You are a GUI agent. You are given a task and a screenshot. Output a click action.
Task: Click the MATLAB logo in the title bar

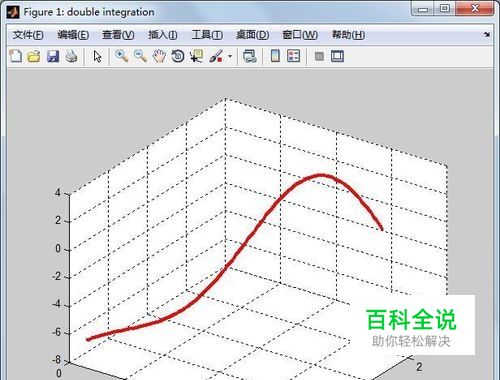(x=13, y=12)
